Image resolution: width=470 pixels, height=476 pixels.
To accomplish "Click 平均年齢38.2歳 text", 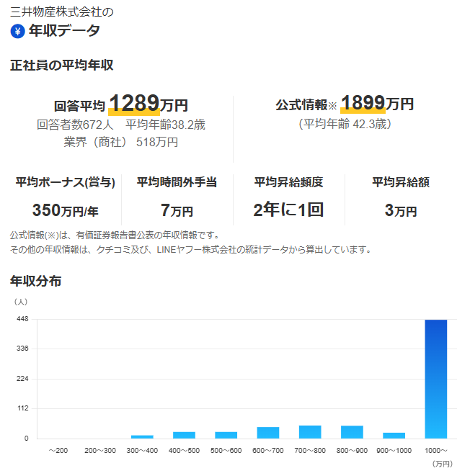I will (x=166, y=125).
